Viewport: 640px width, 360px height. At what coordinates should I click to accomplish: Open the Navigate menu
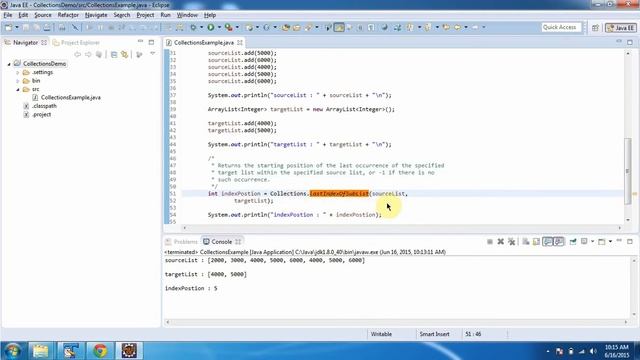pyautogui.click(x=96, y=15)
